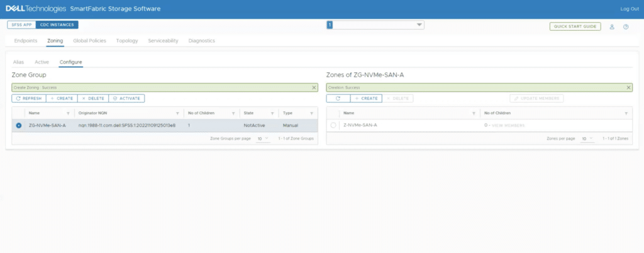This screenshot has height=253, width=644.
Task: Change Zone Groups per page dropdown
Action: (263, 138)
